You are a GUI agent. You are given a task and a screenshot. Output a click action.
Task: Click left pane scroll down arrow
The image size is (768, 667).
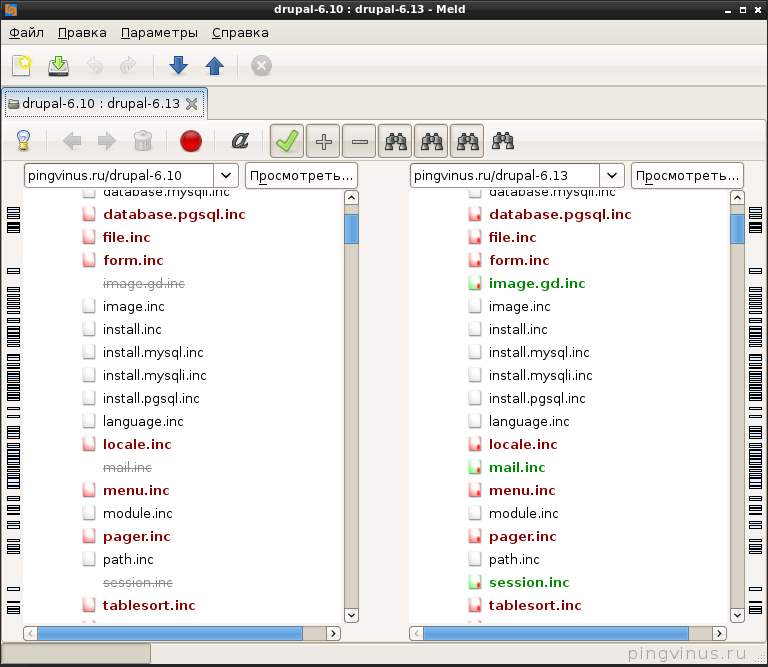(351, 615)
